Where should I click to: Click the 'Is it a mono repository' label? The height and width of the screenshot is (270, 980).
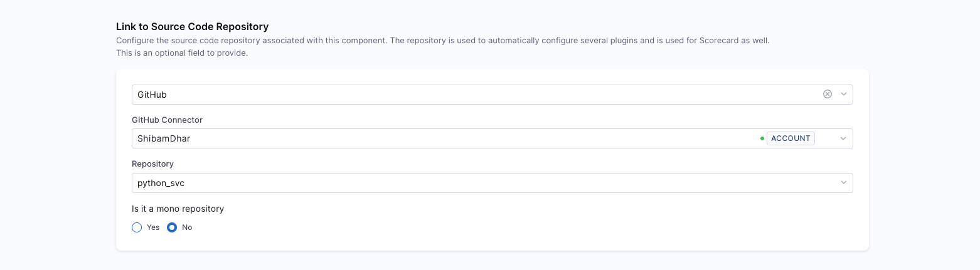point(178,209)
